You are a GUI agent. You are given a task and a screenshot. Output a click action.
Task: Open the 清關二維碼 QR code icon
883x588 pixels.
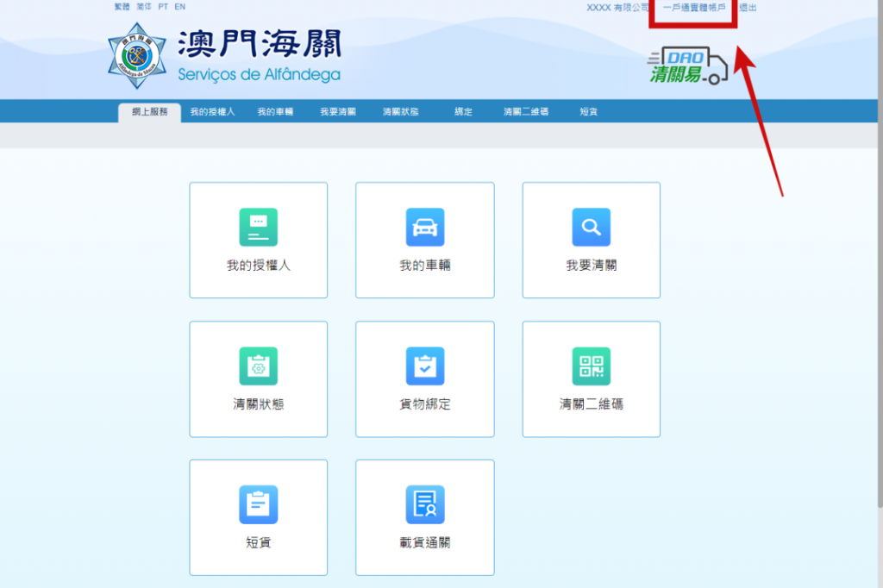tap(591, 366)
